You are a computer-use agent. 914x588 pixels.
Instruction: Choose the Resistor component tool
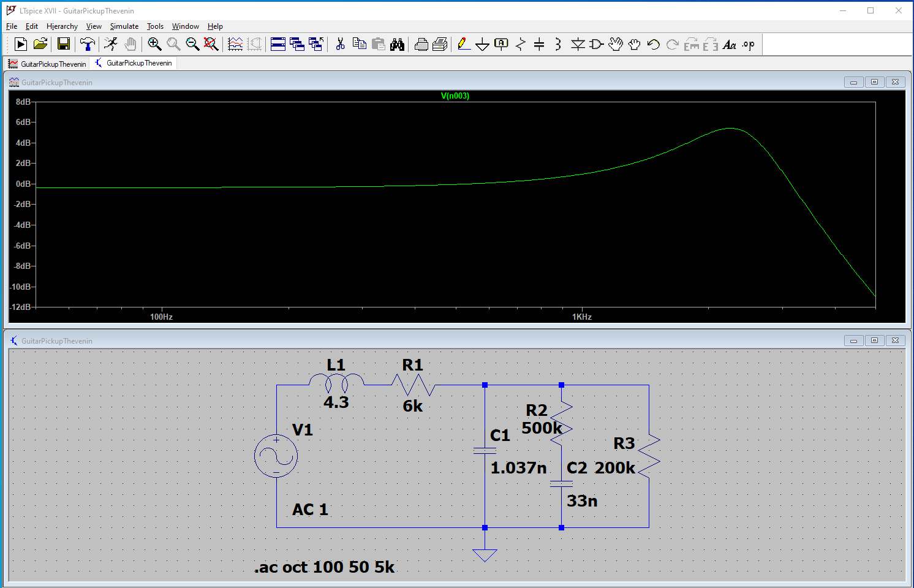click(x=520, y=44)
